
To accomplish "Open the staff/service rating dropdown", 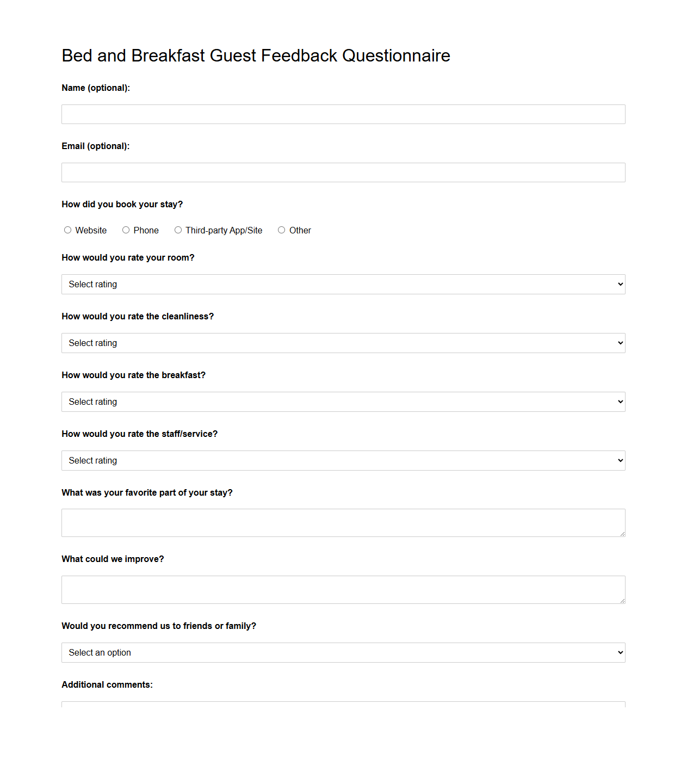I will [343, 460].
